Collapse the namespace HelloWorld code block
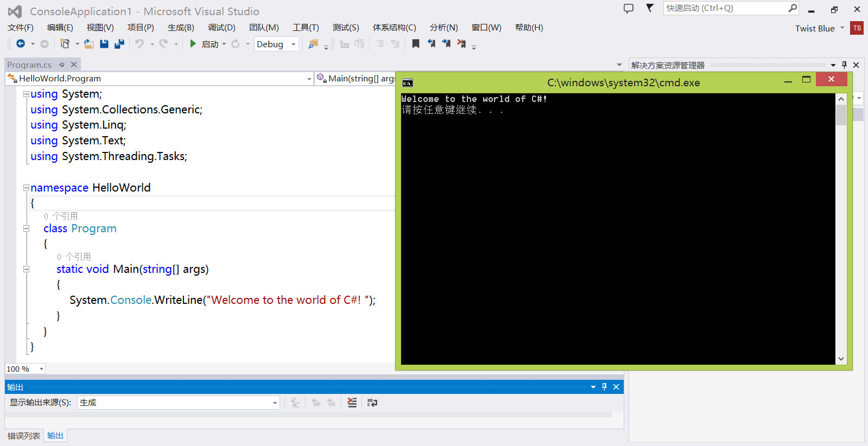This screenshot has height=446, width=868. tap(26, 188)
